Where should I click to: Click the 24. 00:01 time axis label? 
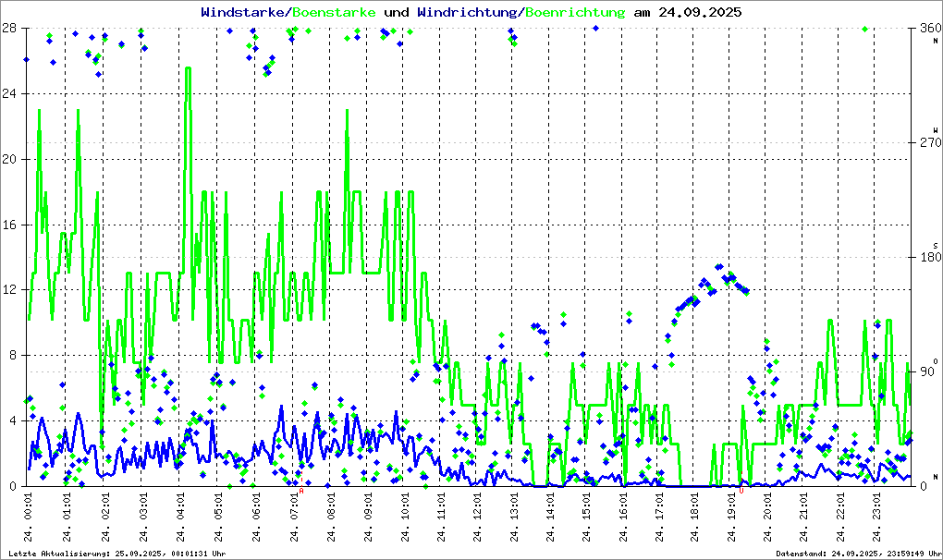29,517
